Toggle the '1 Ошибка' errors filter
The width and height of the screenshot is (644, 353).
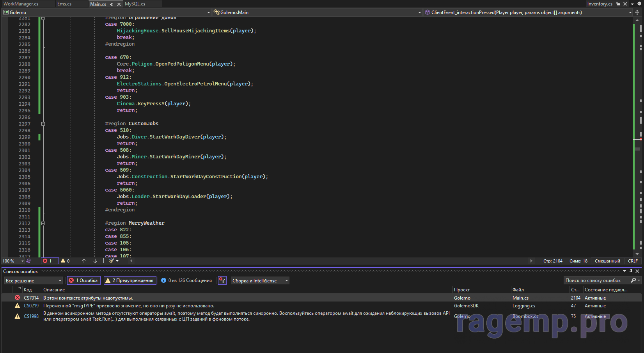pyautogui.click(x=83, y=280)
